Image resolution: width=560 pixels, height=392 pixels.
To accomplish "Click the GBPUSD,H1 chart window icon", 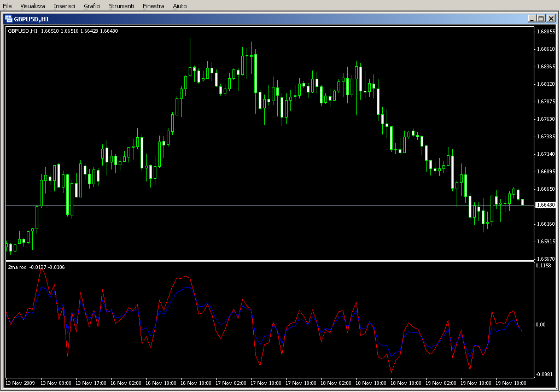I will [x=9, y=19].
